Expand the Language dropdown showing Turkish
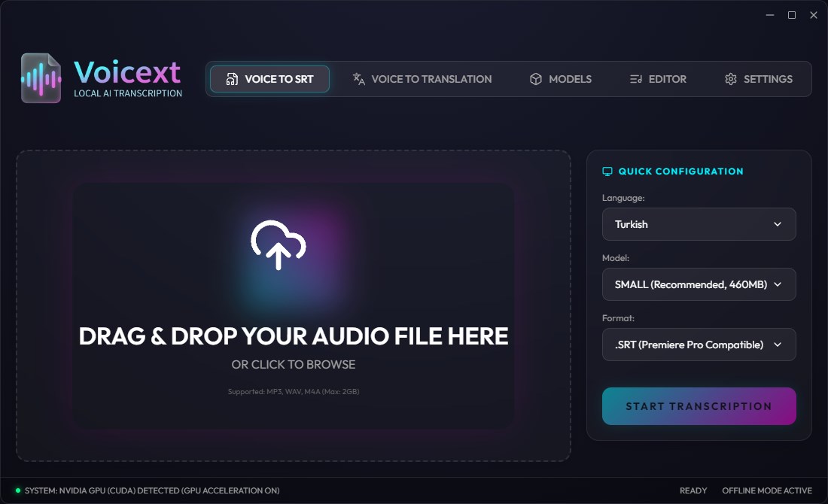828x504 pixels. pos(699,224)
